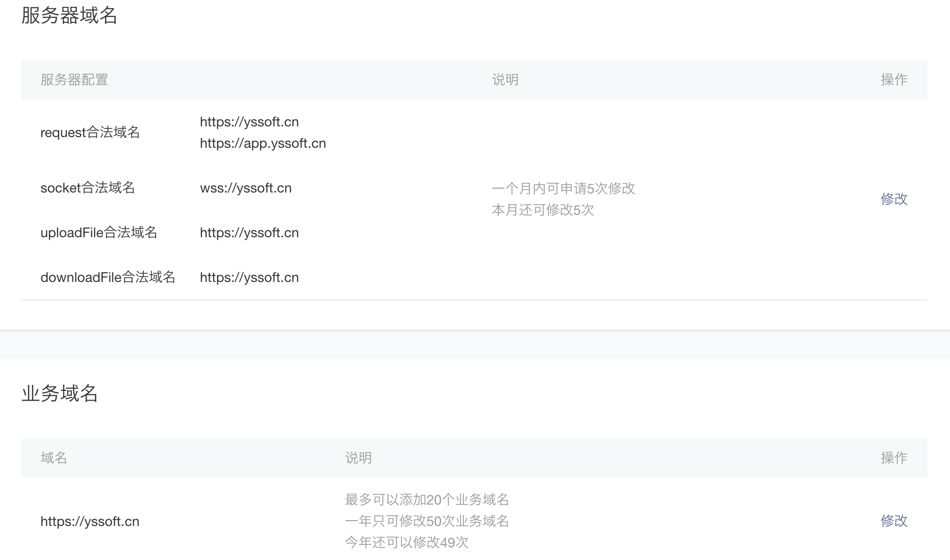Click 修改 link in 业务域名 row

click(x=894, y=521)
